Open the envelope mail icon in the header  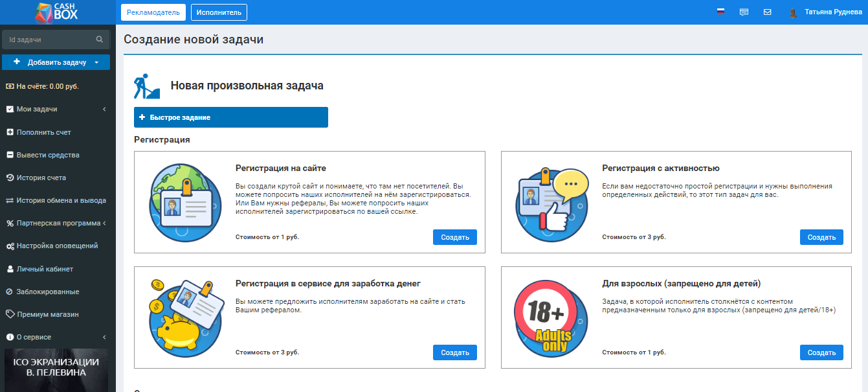(767, 12)
